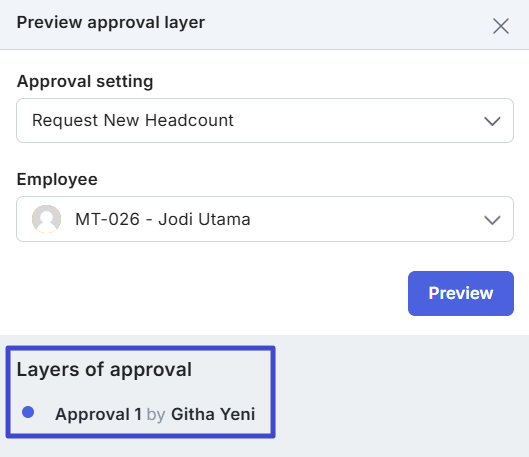Click Jodi Utama's avatar icon

pos(47,219)
